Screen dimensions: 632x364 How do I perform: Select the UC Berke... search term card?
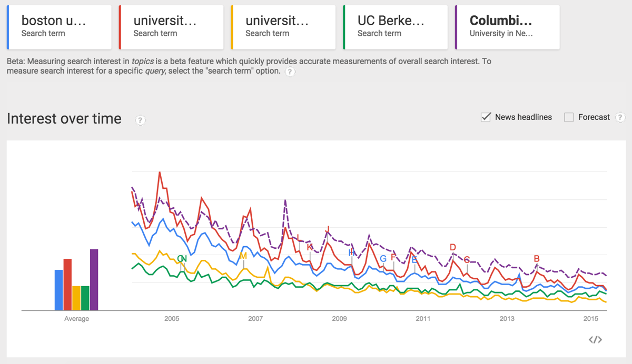(395, 27)
